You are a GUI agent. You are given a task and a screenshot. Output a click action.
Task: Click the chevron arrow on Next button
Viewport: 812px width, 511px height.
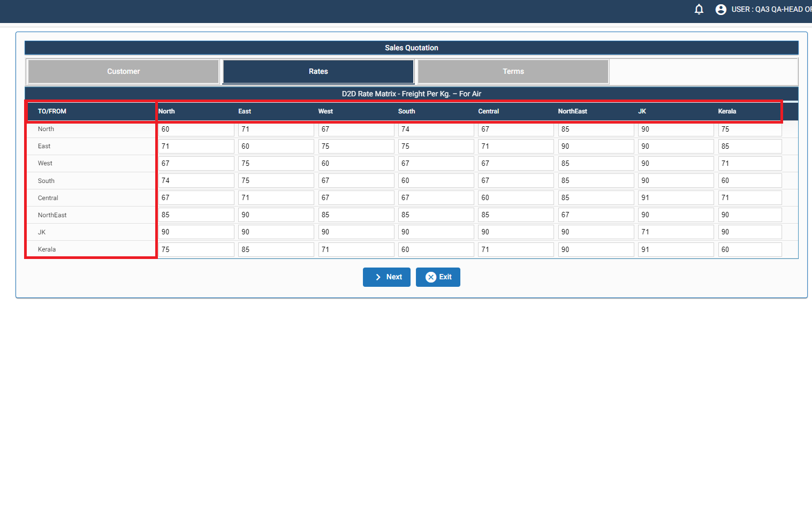pos(378,277)
